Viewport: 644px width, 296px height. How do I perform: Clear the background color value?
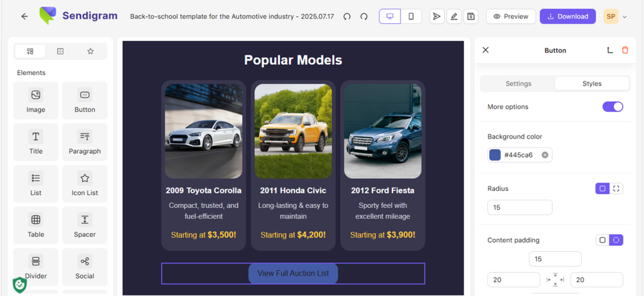pos(545,155)
